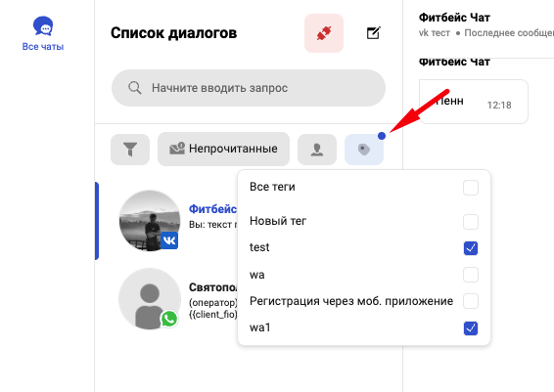Filter dialogs by operator person icon
The image size is (554, 392).
(317, 149)
